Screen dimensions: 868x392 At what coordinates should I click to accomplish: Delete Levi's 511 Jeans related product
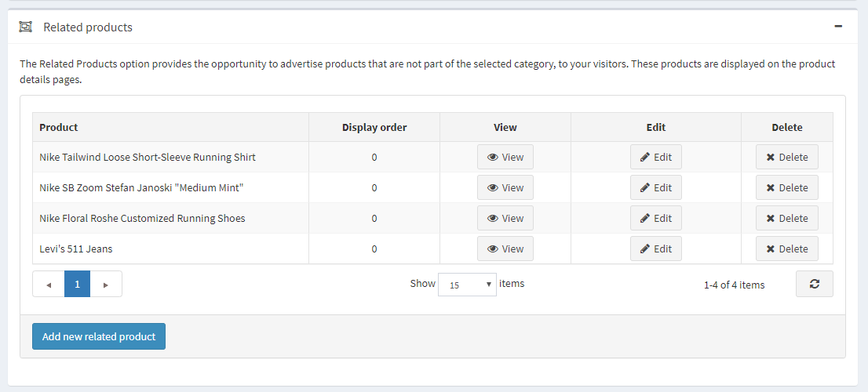786,249
